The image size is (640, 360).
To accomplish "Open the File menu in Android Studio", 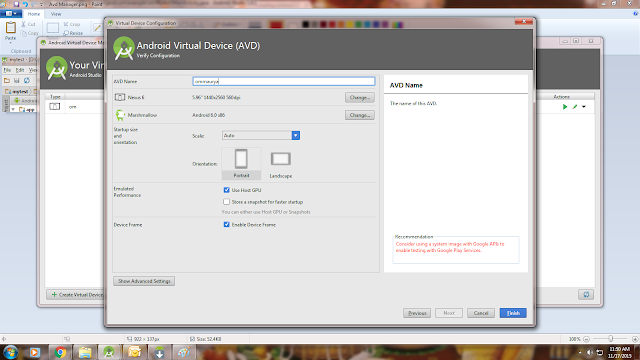I will 7,70.
